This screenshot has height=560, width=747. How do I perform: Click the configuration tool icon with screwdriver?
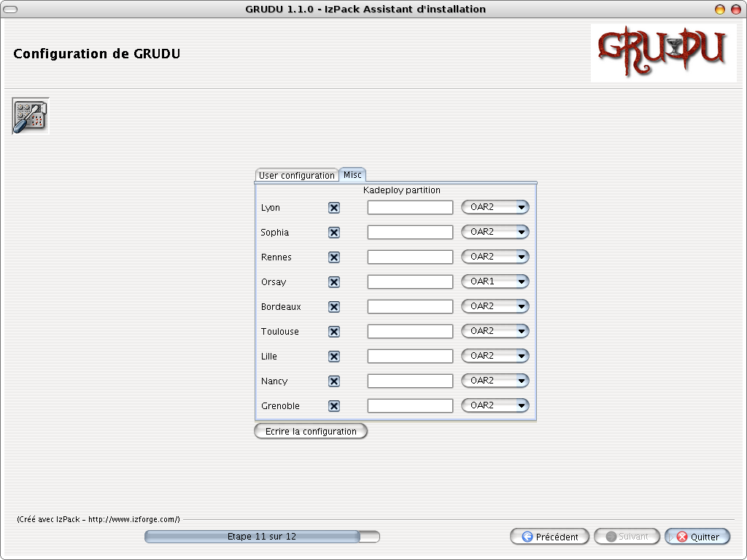[31, 116]
